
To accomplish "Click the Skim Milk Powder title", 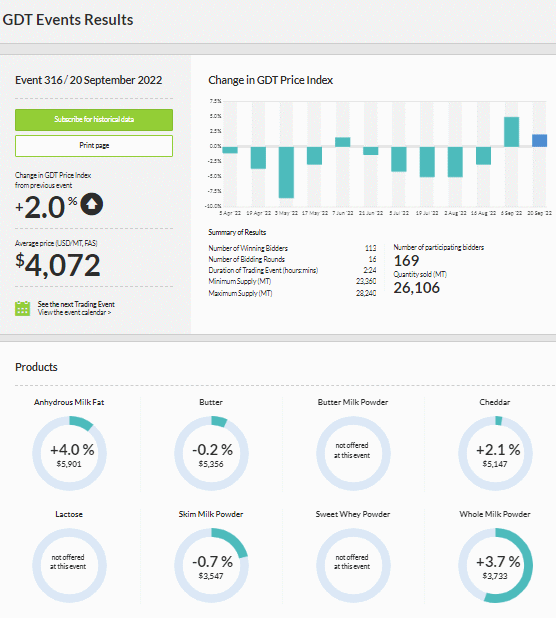I will [x=211, y=514].
